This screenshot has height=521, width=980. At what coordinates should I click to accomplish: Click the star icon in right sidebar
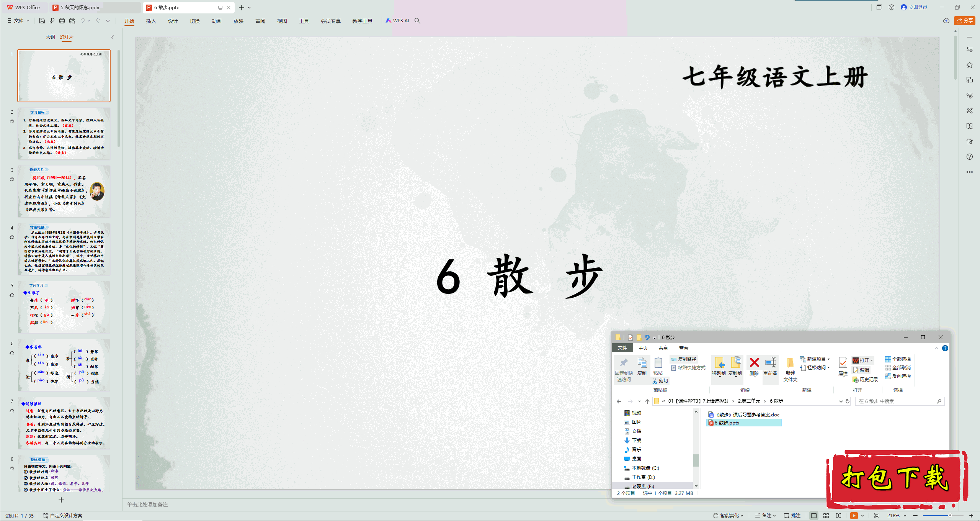pos(970,65)
